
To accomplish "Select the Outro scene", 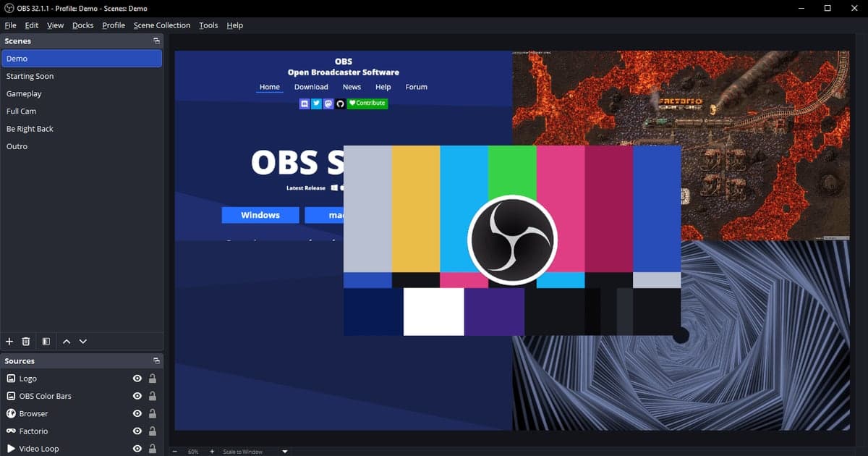I will point(81,146).
